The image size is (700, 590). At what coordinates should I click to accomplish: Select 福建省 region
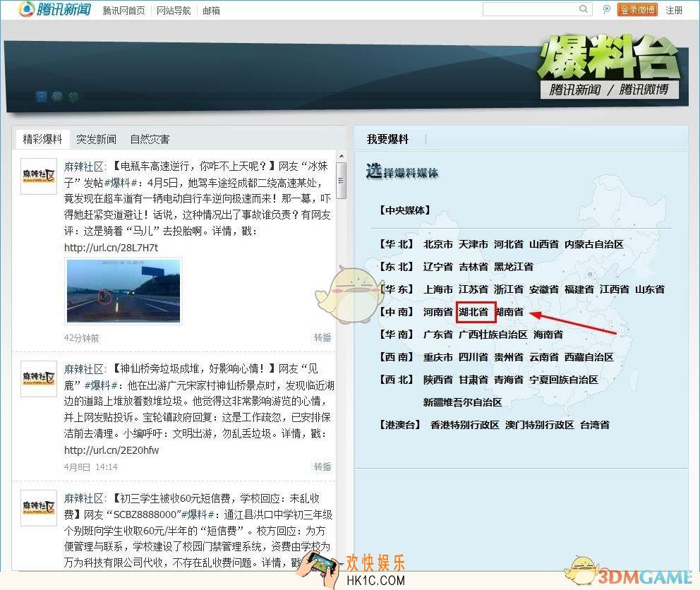[579, 289]
